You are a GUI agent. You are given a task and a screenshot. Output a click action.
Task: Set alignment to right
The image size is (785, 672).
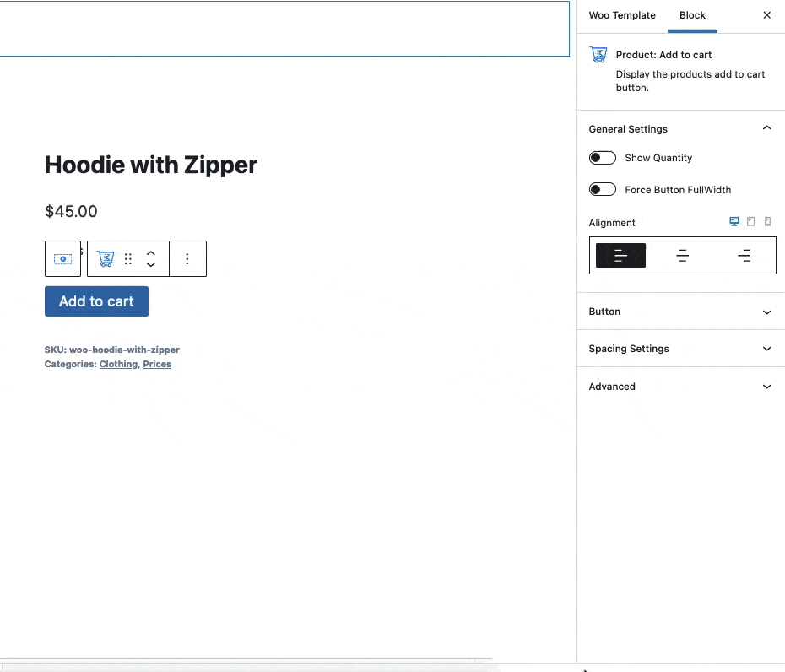[x=744, y=256]
